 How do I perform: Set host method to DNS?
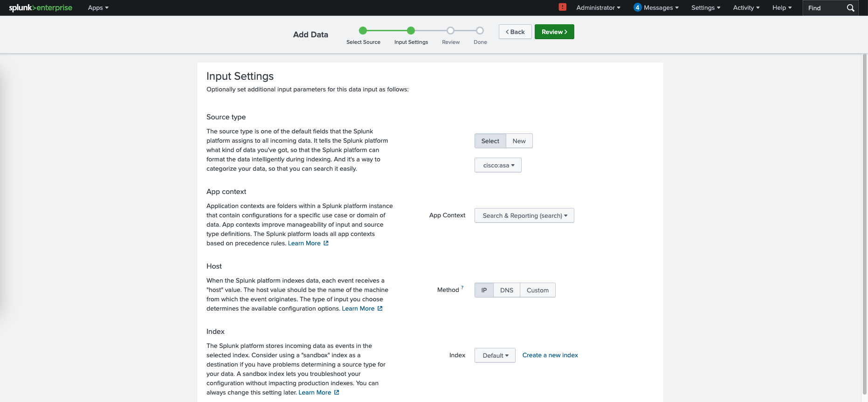(x=506, y=290)
